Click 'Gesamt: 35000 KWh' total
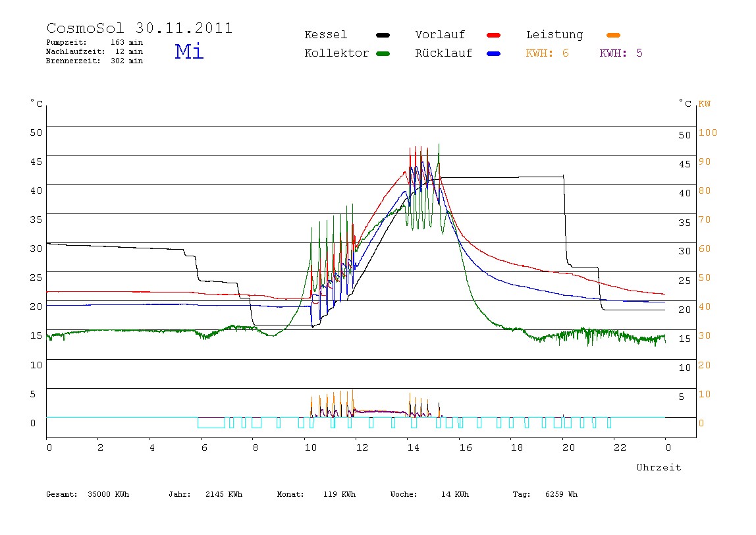Image resolution: width=756 pixels, height=535 pixels. pos(88,494)
